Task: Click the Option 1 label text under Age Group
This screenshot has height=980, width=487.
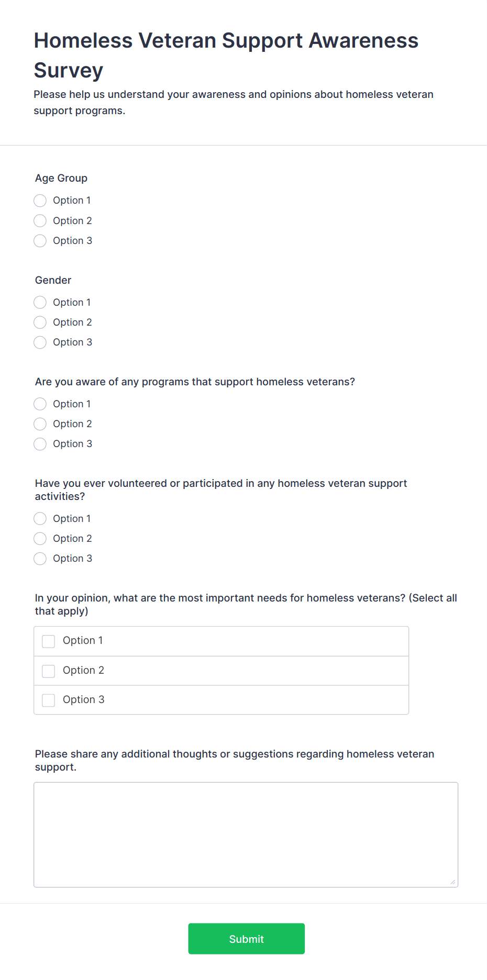Action: click(x=72, y=201)
